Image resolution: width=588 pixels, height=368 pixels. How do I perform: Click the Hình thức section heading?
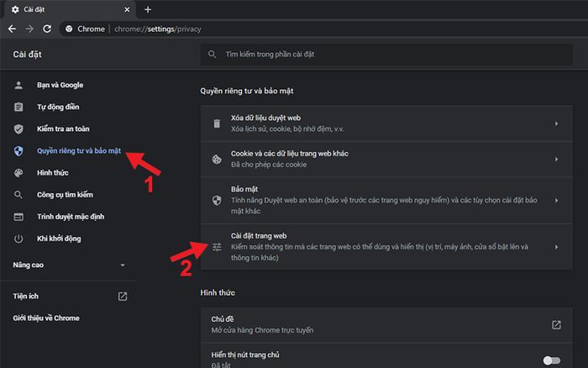click(x=218, y=292)
